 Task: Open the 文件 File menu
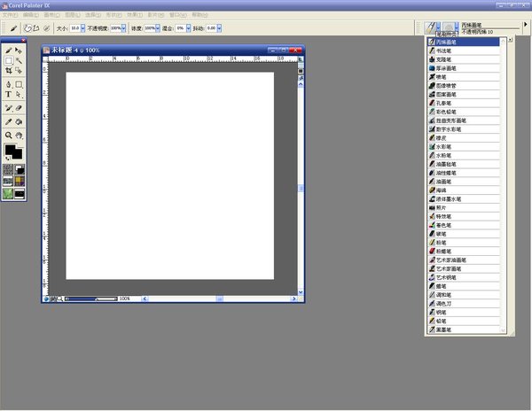click(10, 15)
